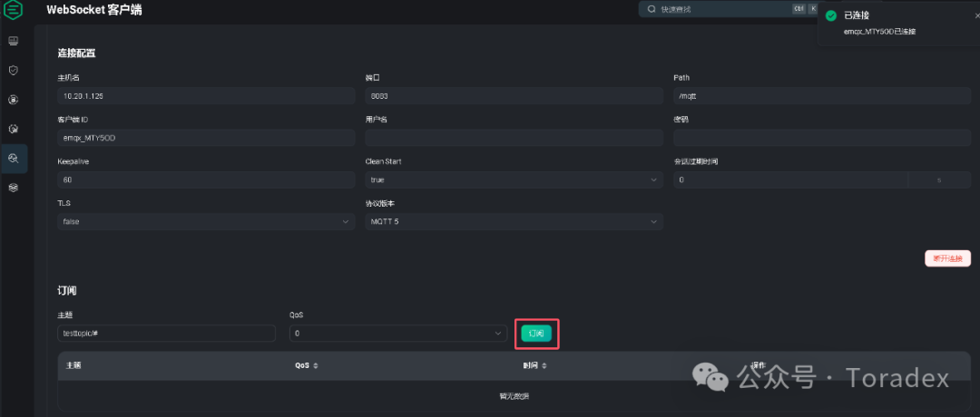Click the emqx_MTY50D已连接 notification message
This screenshot has width=980, height=417.
pos(879,31)
